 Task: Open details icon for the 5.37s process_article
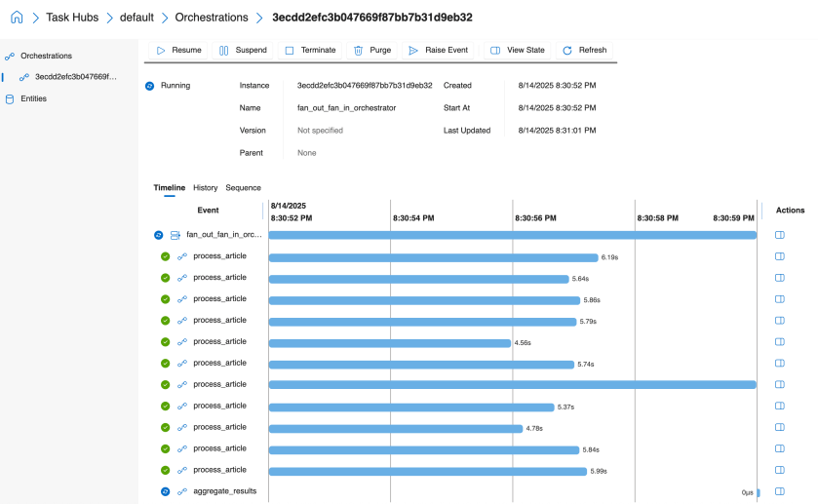pyautogui.click(x=779, y=406)
